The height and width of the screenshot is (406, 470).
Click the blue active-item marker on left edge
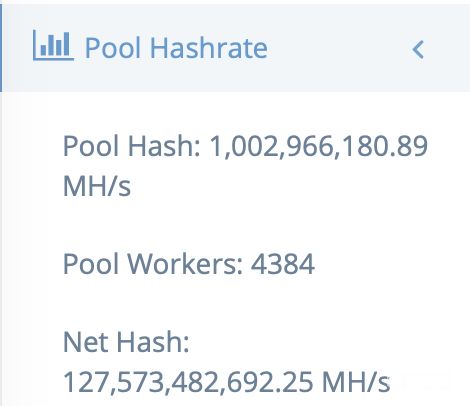point(1,48)
